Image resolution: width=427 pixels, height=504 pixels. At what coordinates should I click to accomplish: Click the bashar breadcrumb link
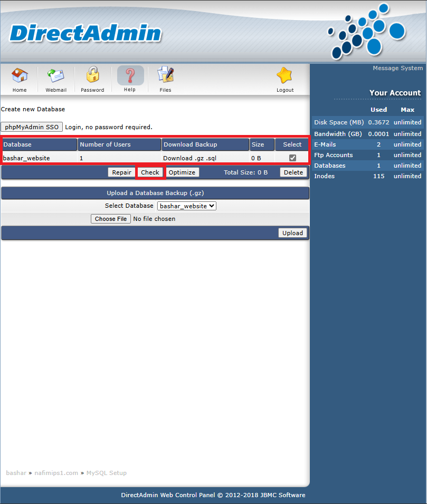click(16, 473)
